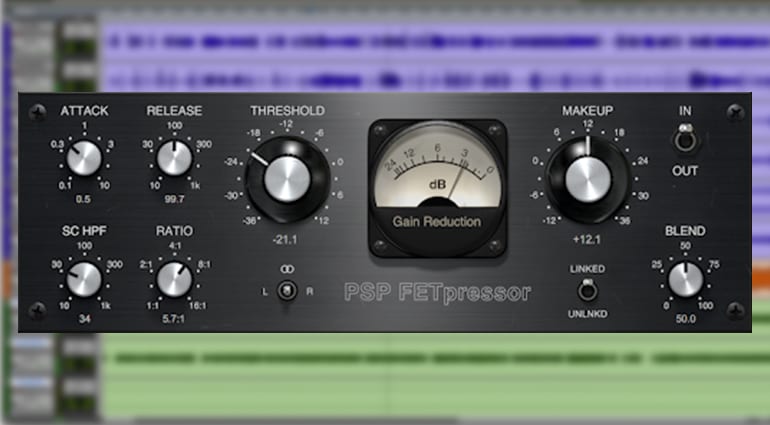Click the SC HPF value 34
Viewport: 770px width, 425px height.
pos(84,319)
